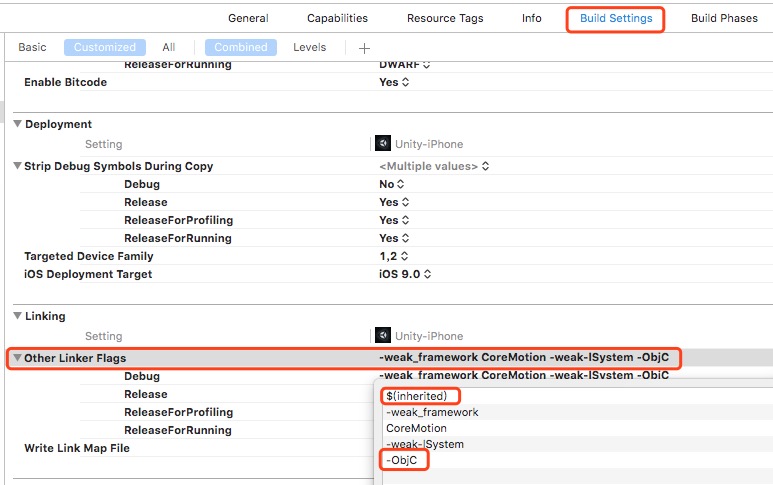Select the Other Linker Flags value

click(524, 357)
